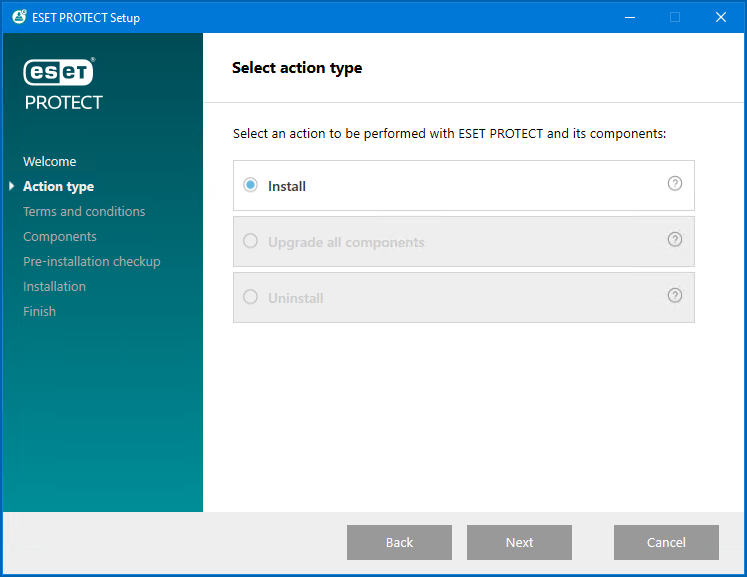Jump to Terms and conditions step
The height and width of the screenshot is (577, 747).
point(84,211)
